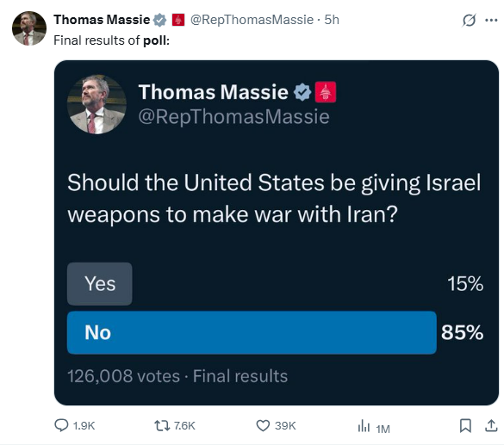Click the share upload icon
Screen dimensions: 504x445
point(491,426)
